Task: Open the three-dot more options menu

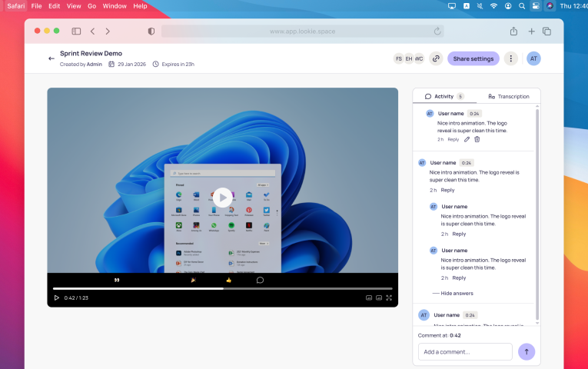Action: pos(510,58)
